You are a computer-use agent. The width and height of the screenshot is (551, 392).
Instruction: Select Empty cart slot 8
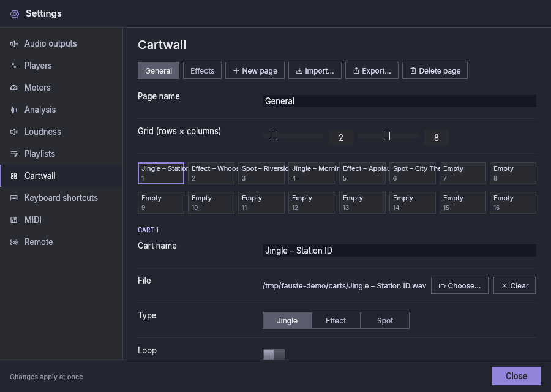tap(513, 173)
